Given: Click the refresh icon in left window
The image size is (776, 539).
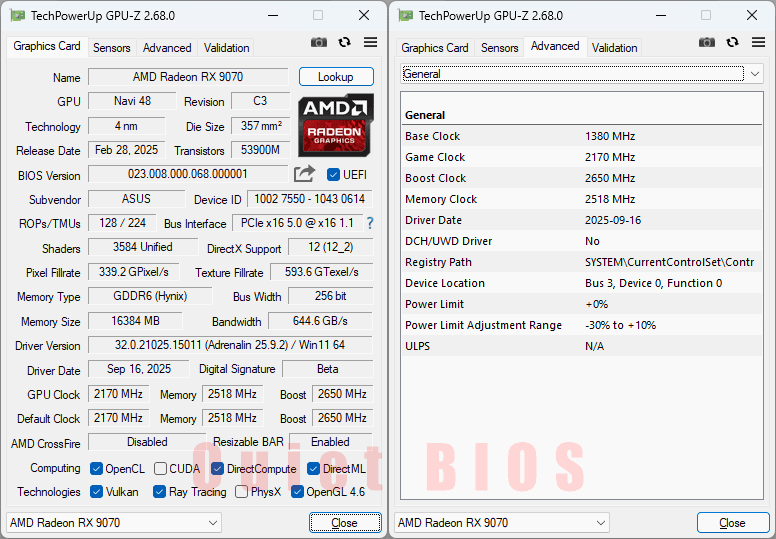Looking at the screenshot, I should coord(344,42).
